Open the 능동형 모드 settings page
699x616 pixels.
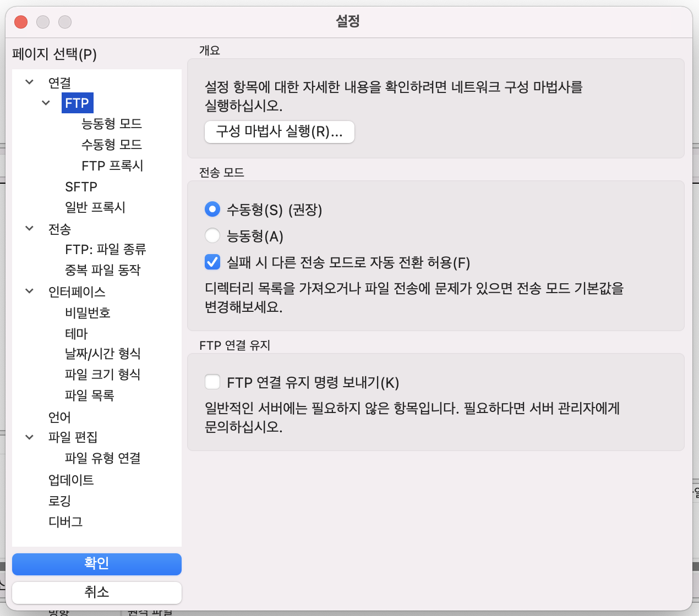coord(112,124)
